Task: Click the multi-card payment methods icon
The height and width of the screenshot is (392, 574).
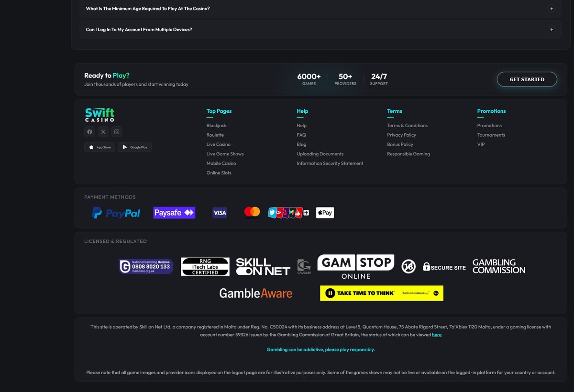Action: coord(288,213)
